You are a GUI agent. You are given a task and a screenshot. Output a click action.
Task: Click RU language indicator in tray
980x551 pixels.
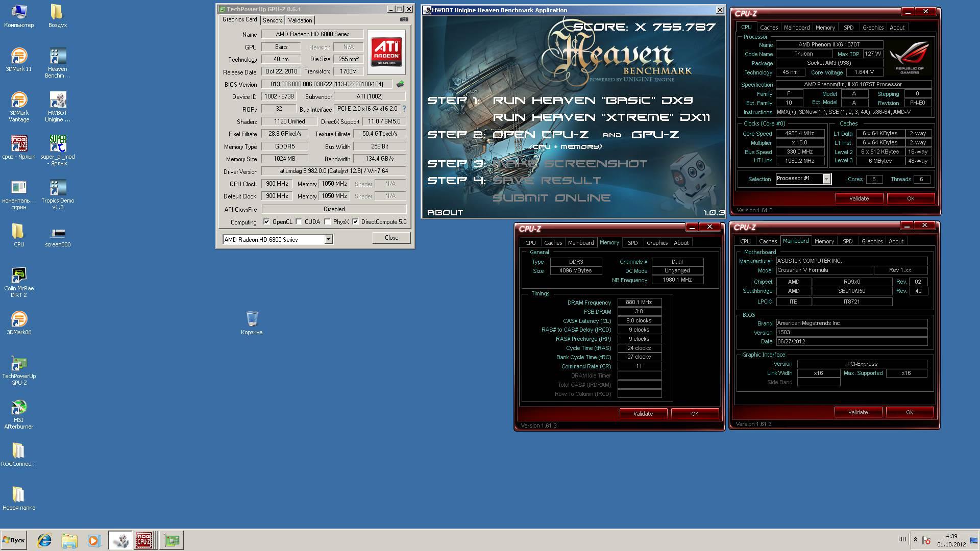[x=902, y=539]
